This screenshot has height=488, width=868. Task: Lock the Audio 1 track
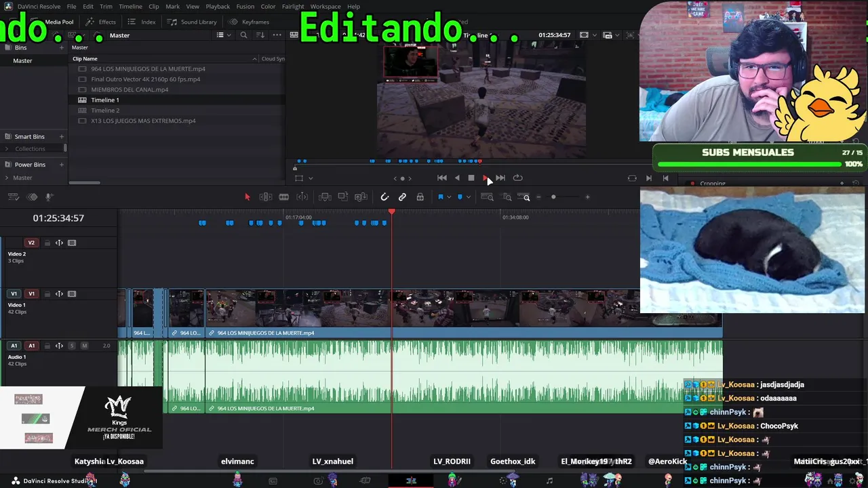[47, 346]
